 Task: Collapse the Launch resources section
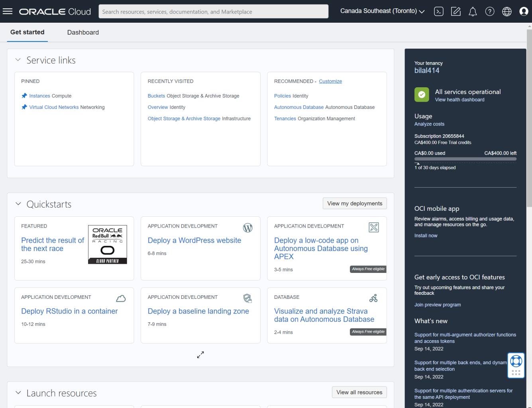18,393
